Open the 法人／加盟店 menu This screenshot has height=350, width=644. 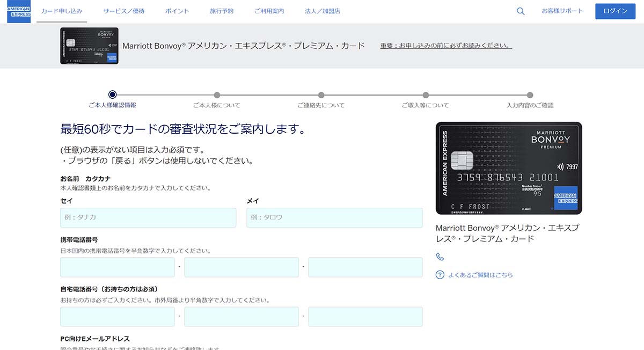click(323, 11)
